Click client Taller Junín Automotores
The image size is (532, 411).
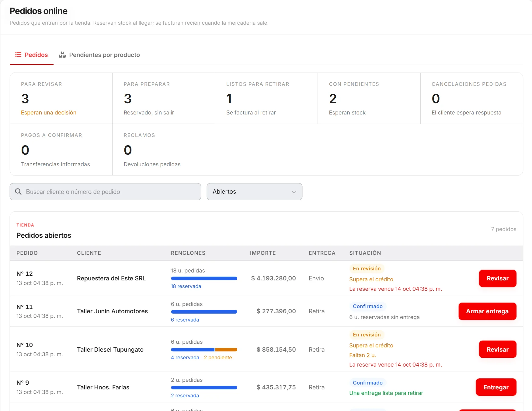point(112,311)
